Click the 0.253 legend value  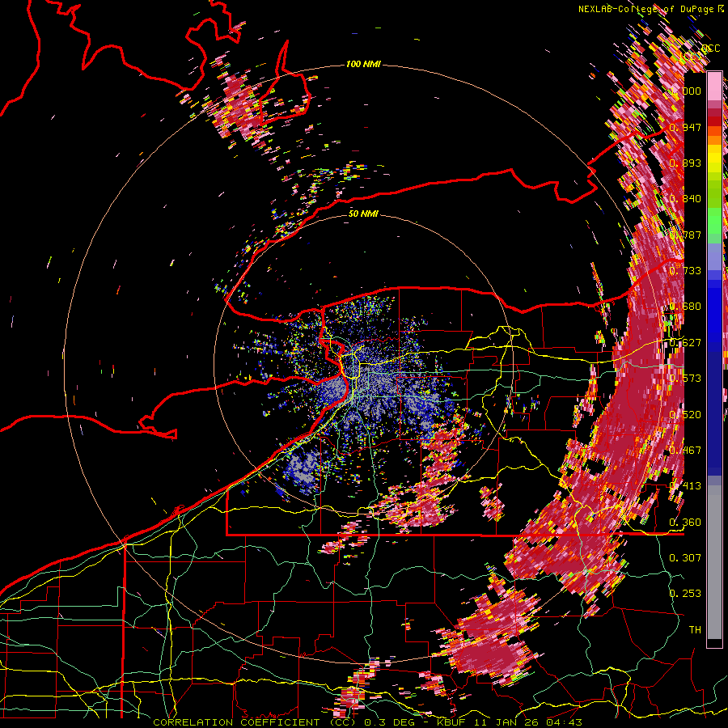(x=685, y=594)
